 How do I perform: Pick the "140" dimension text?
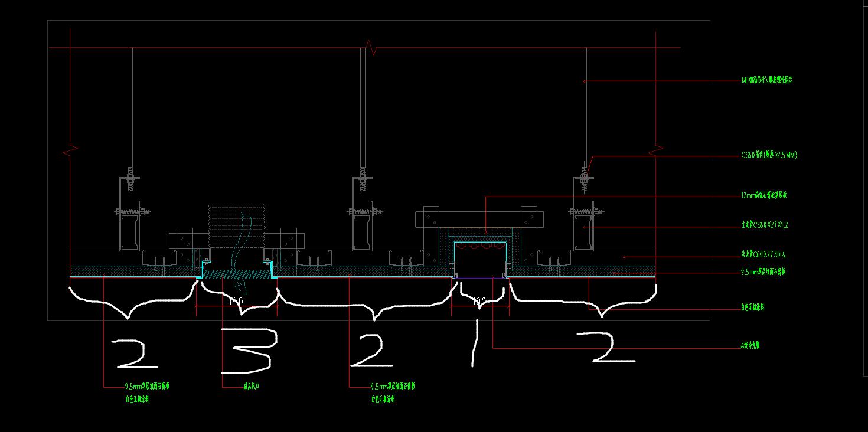coord(236,302)
